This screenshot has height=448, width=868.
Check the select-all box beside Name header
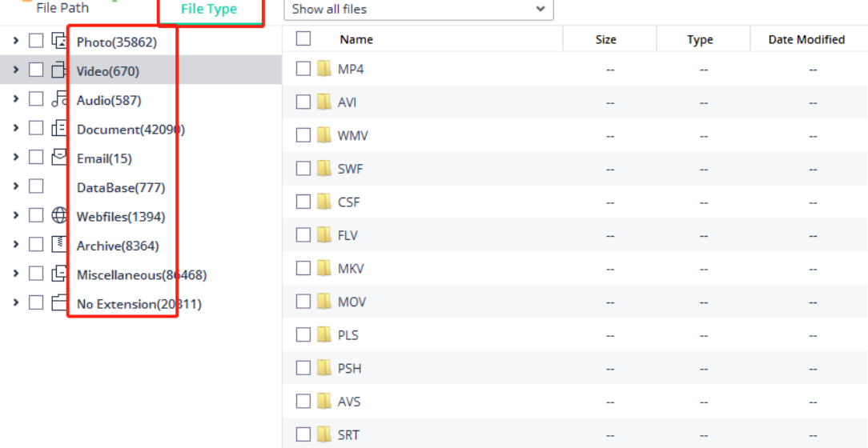point(303,38)
